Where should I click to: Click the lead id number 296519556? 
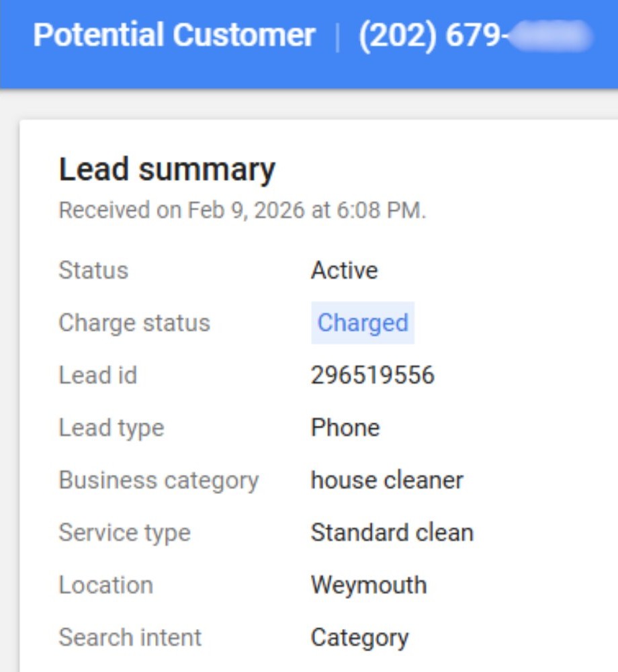tap(372, 375)
